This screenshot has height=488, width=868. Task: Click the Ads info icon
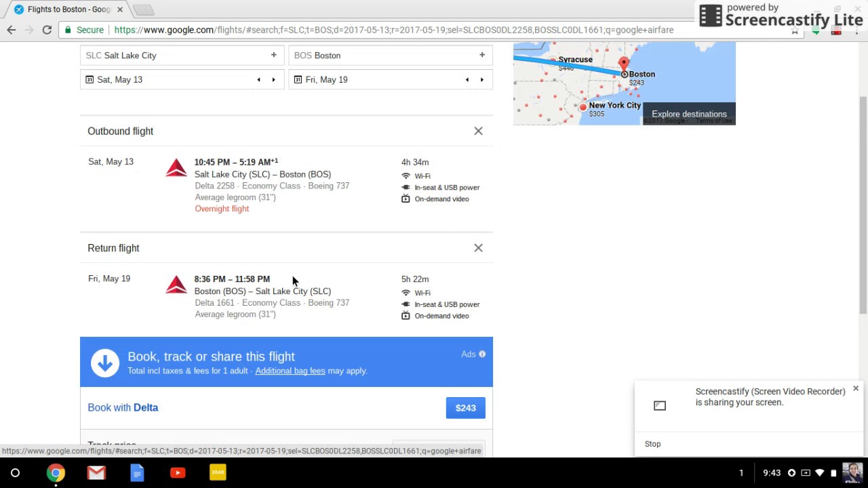coord(482,354)
